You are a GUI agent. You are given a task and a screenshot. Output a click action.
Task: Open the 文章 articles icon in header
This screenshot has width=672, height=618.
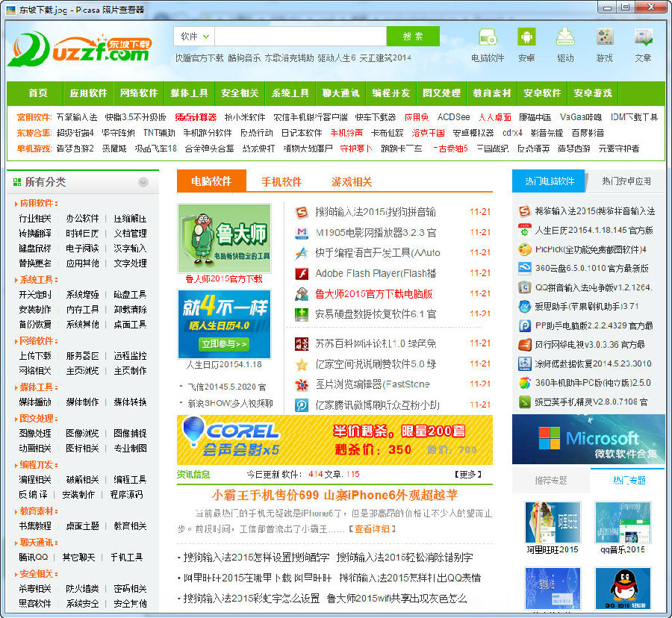[643, 37]
